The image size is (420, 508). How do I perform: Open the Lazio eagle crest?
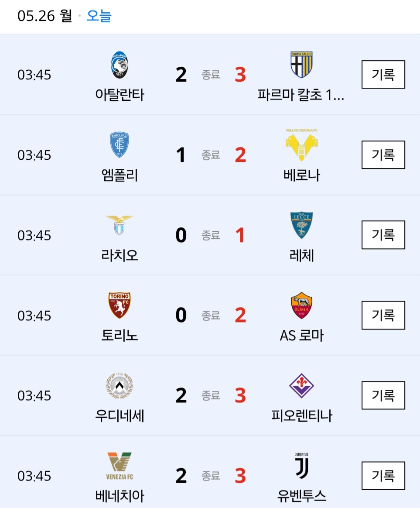120,225
